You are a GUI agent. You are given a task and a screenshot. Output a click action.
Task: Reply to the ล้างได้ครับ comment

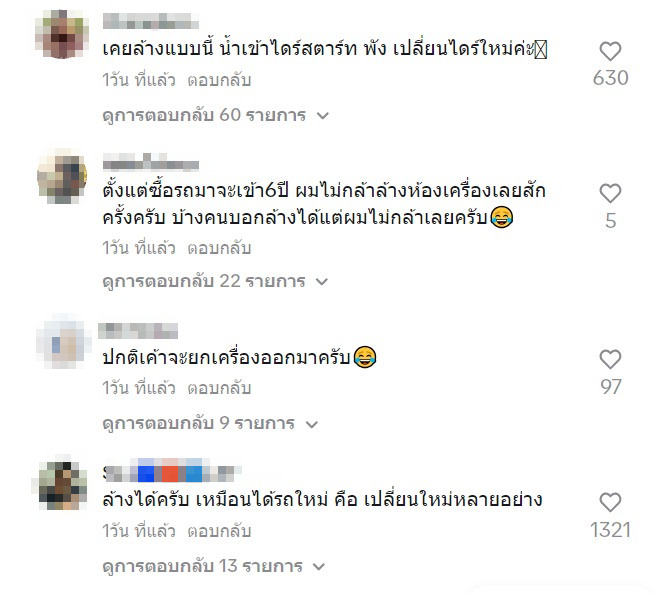coord(219,531)
